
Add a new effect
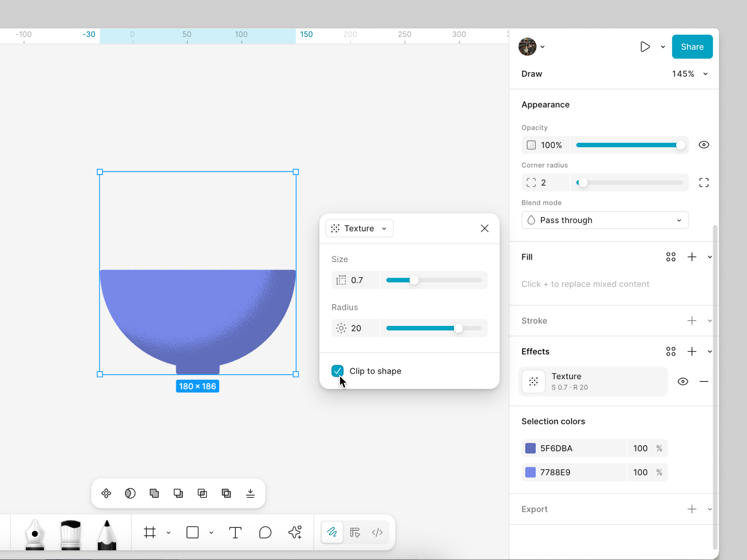click(692, 352)
